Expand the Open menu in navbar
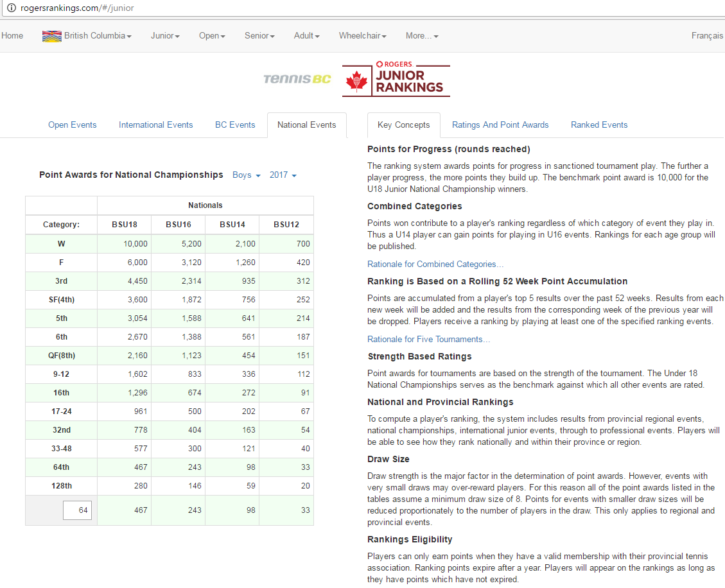This screenshot has height=588, width=725. [212, 35]
